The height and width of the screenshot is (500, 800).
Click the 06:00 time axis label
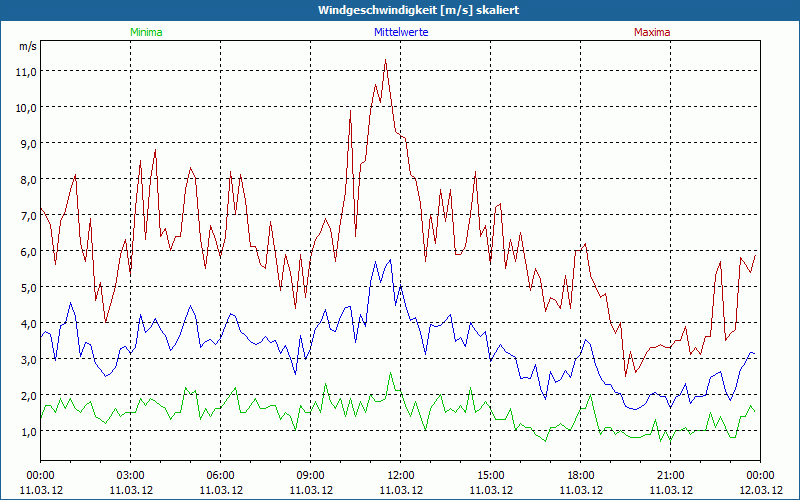220,476
